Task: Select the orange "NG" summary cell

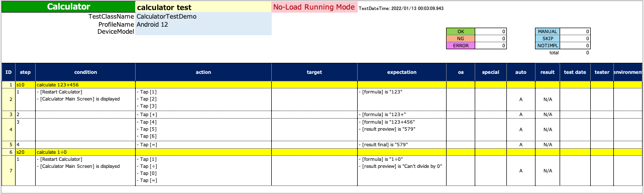Action: [461, 39]
